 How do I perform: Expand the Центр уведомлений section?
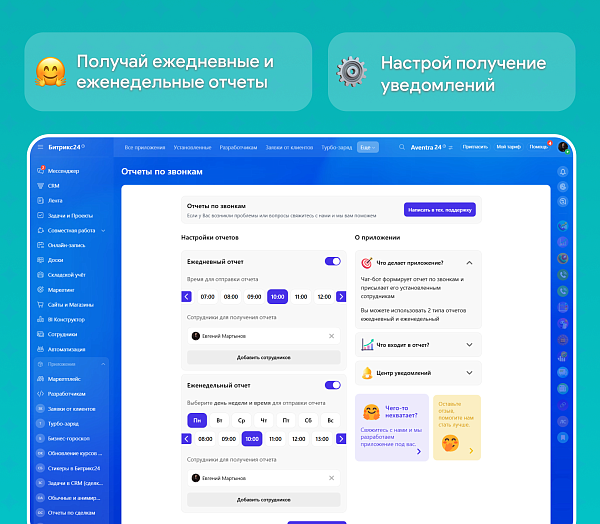tap(470, 373)
